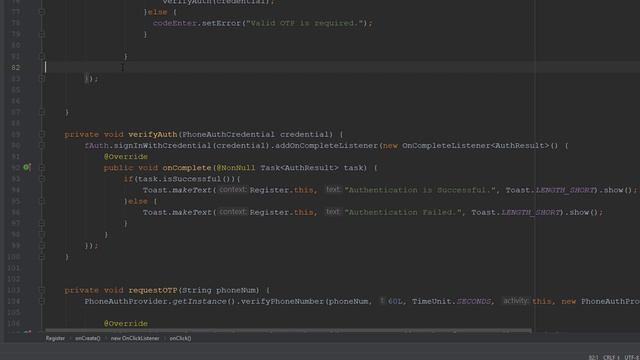Collapse the fAuth.signInWithCredential line fold marker
The image size is (640, 360).
point(42,145)
